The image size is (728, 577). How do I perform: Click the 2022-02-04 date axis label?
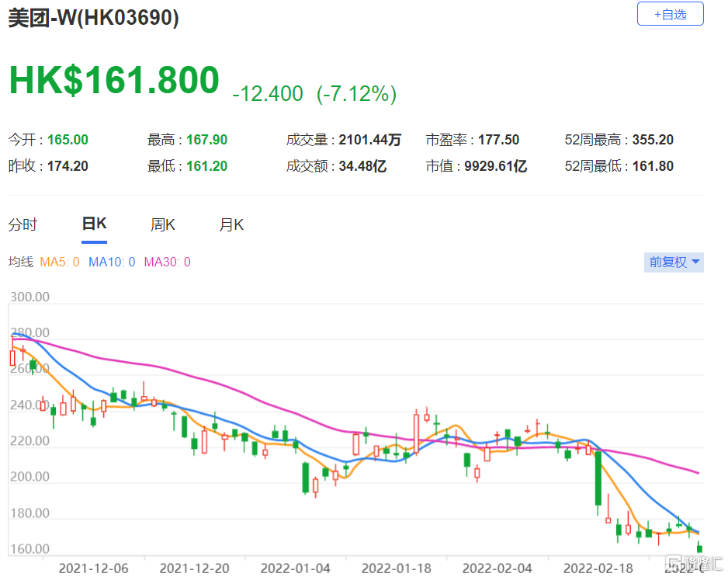[497, 568]
